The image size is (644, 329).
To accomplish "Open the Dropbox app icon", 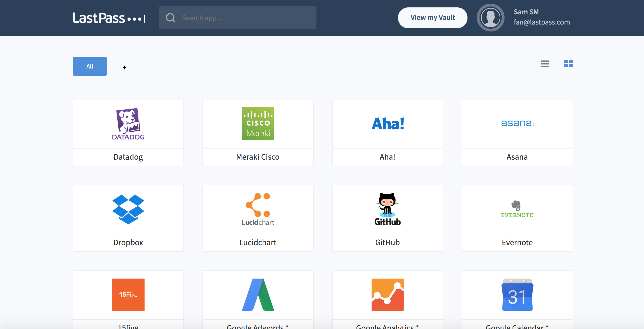I will click(x=128, y=209).
